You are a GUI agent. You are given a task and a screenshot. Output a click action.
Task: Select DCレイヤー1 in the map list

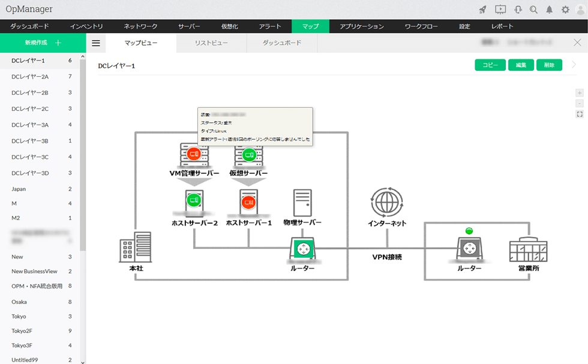[x=40, y=61]
